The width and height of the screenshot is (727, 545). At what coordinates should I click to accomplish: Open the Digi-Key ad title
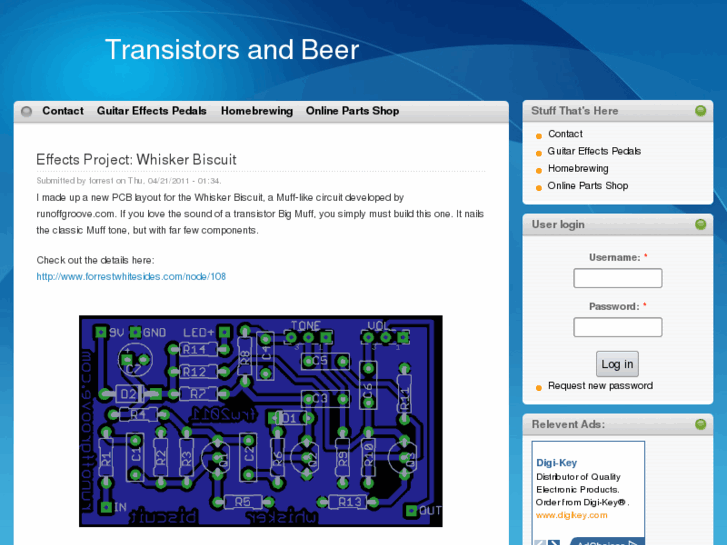[x=556, y=463]
